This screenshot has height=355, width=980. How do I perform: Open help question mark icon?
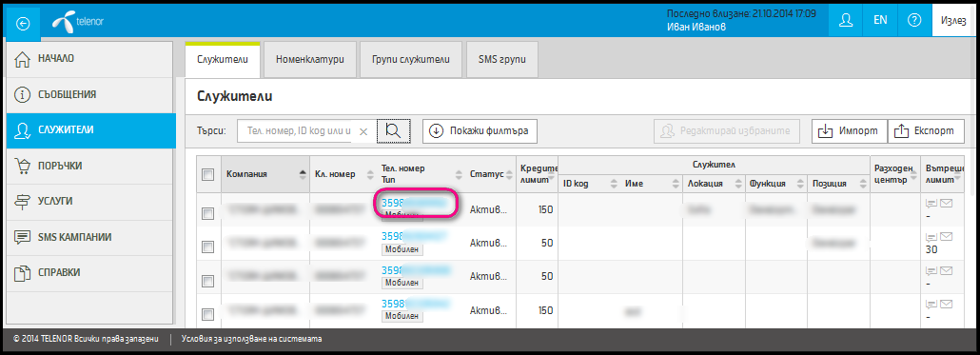coord(913,21)
